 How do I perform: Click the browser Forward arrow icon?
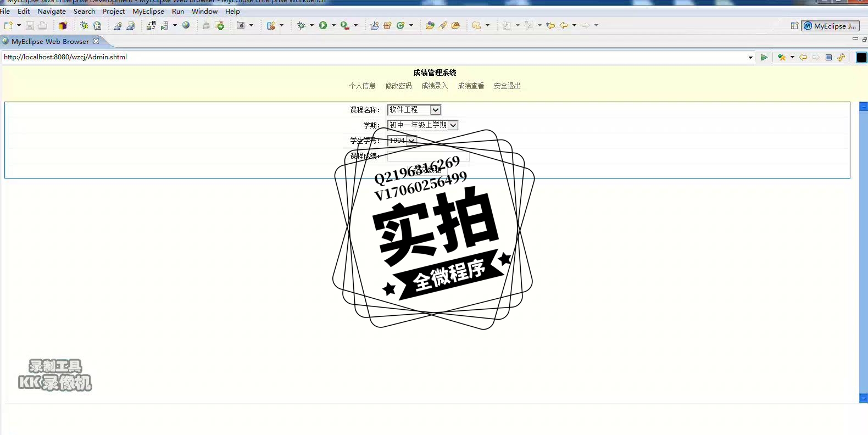coord(816,57)
